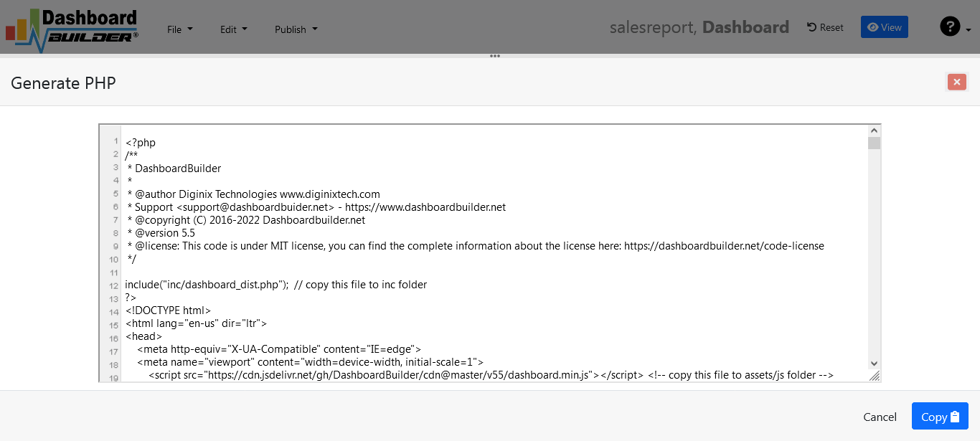This screenshot has height=441, width=980.
Task: Click the up arrow on the code scrollbar
Action: tap(874, 130)
